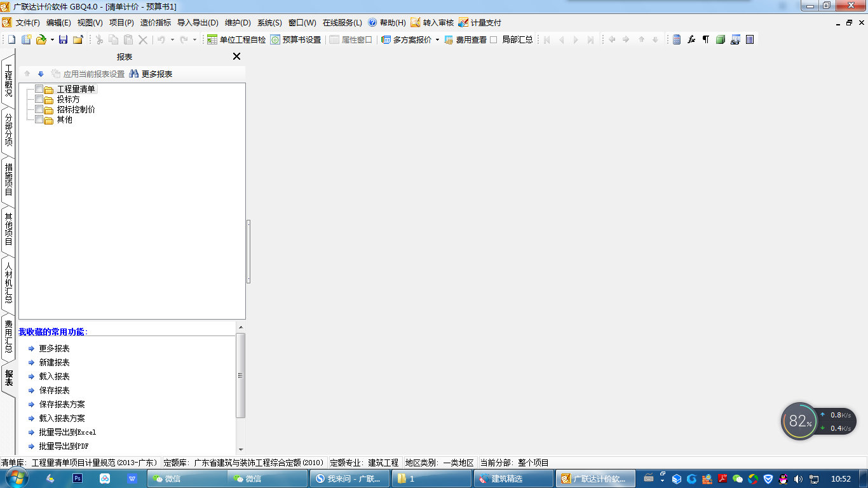Screen dimensions: 868x488
Task: Click the New file toolbar icon
Action: 11,39
